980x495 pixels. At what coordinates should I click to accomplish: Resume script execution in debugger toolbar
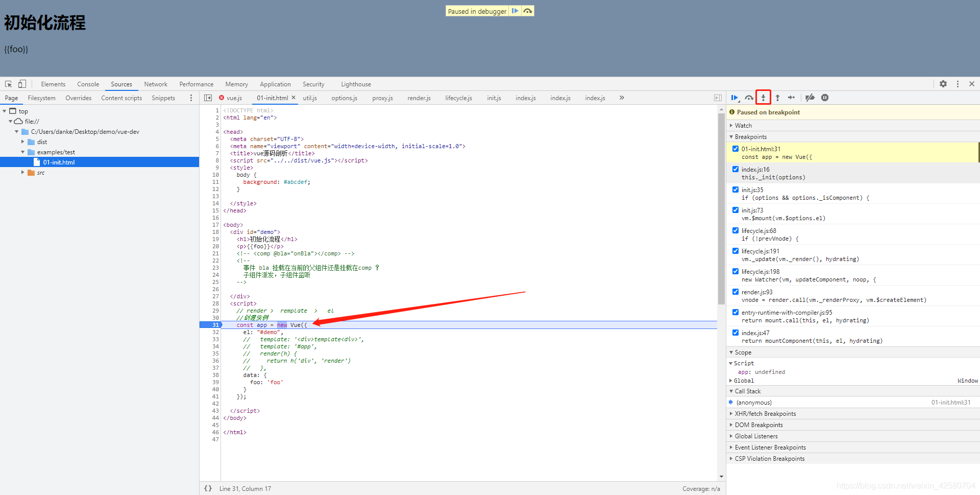[735, 98]
